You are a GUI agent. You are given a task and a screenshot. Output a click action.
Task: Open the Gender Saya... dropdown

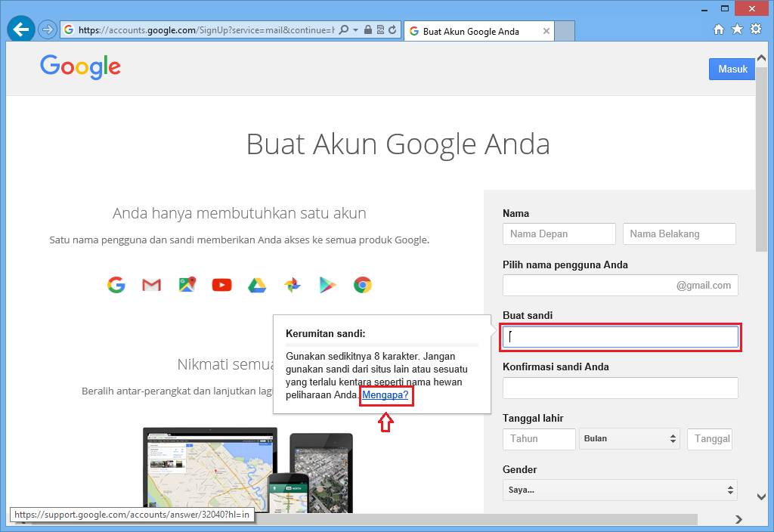[621, 490]
